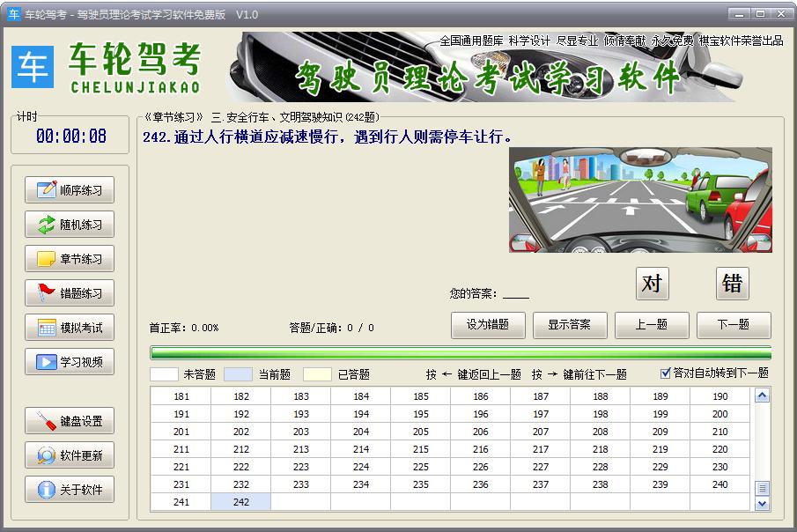Toggle 答对自动转到下一题 checkbox

[666, 373]
